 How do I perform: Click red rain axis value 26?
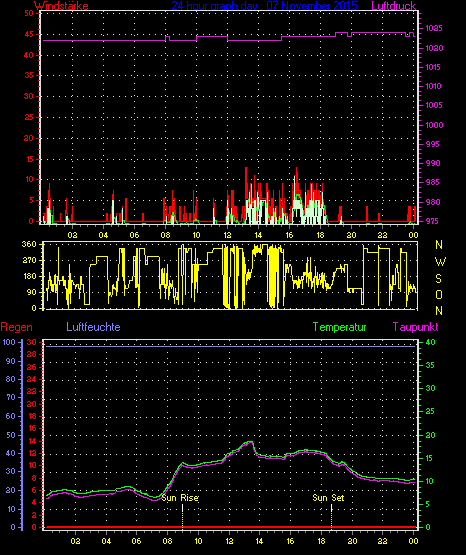31,367
